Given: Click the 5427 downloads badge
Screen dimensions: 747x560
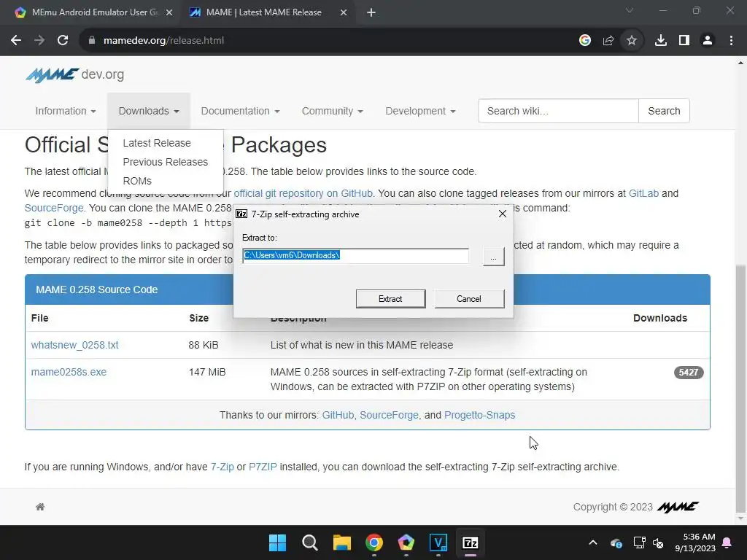Looking at the screenshot, I should click(x=689, y=373).
